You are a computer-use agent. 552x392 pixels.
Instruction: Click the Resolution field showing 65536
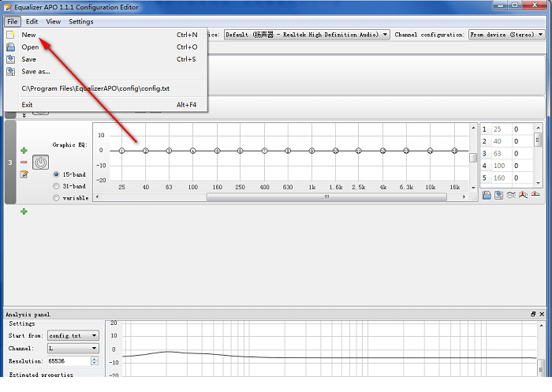click(69, 361)
